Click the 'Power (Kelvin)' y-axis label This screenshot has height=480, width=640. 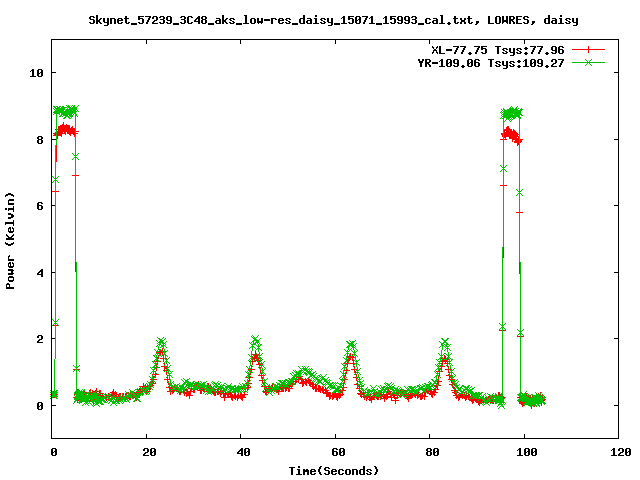[x=10, y=241]
